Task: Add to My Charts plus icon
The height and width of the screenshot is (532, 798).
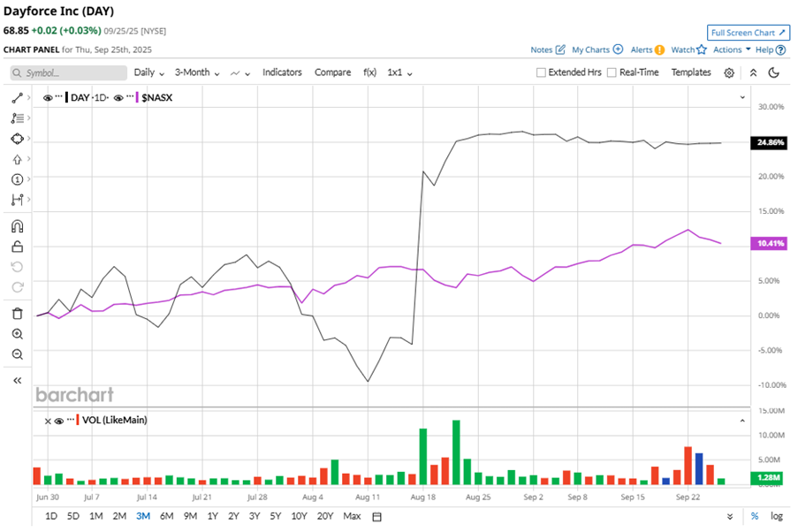Action: (618, 49)
